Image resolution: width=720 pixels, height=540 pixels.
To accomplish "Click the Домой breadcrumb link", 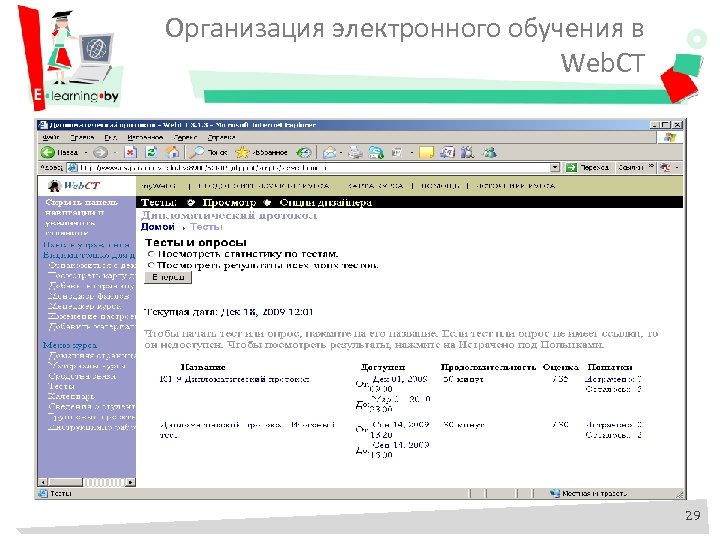I will coord(158,227).
